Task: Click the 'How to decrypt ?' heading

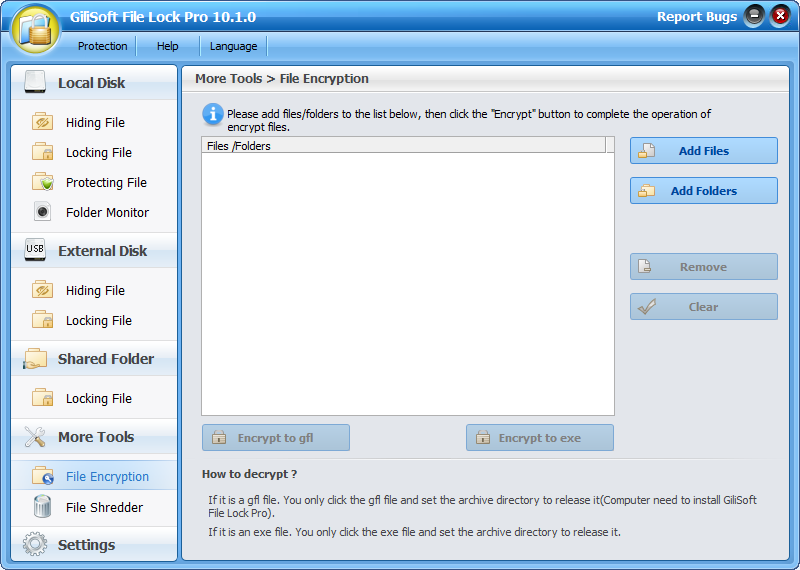Action: (249, 474)
